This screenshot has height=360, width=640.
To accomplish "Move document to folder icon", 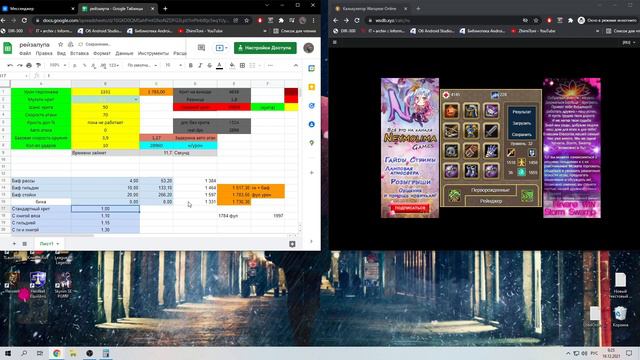I will click(71, 44).
